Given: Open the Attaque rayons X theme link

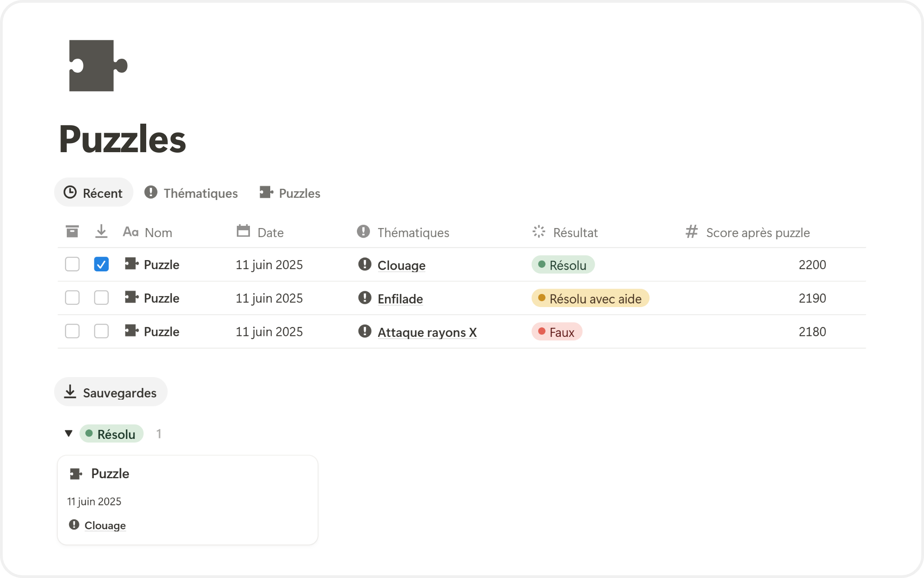Looking at the screenshot, I should click(x=427, y=332).
